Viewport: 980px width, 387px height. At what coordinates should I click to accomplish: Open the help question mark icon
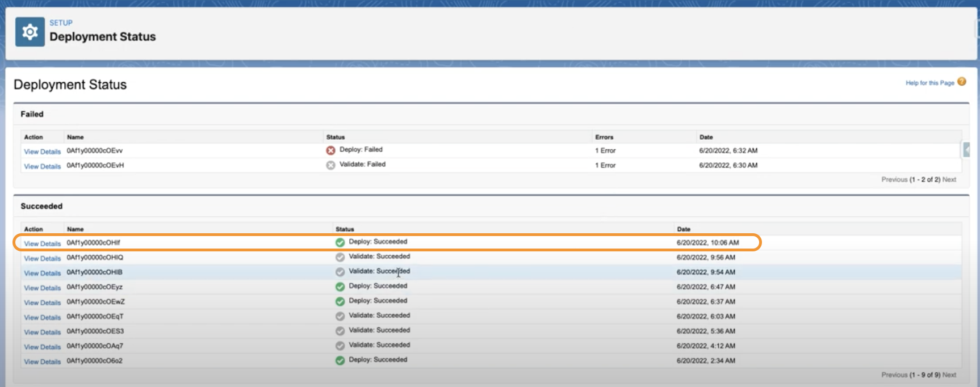pos(961,82)
